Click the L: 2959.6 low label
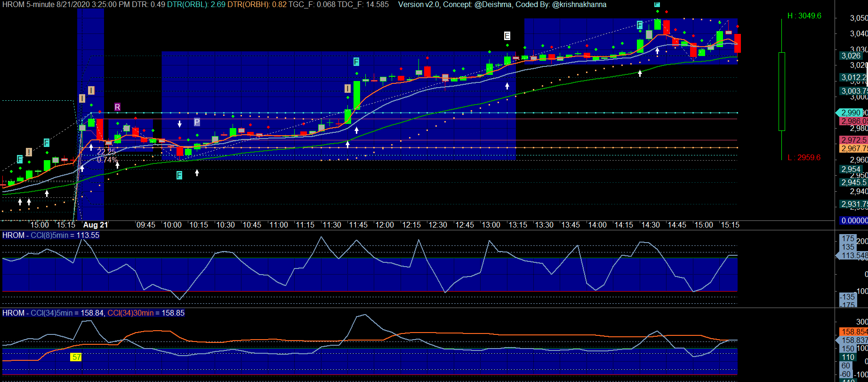Viewport: 868px width, 382px height. (804, 157)
